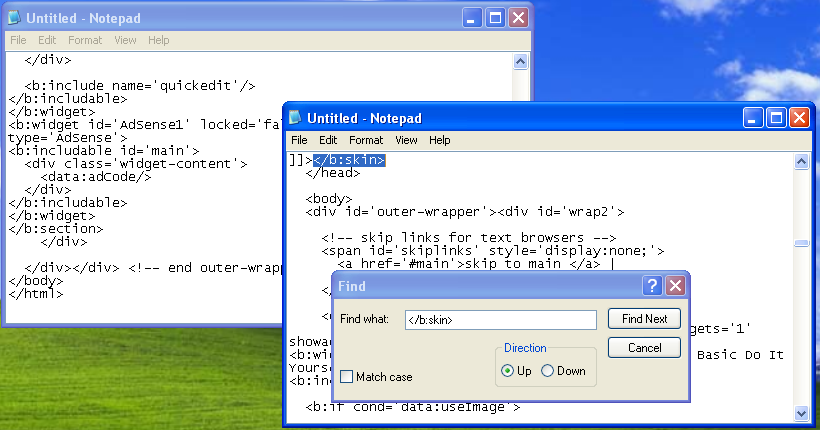
Task: Click the b:includable id='main' line
Action: pyautogui.click(x=104, y=151)
